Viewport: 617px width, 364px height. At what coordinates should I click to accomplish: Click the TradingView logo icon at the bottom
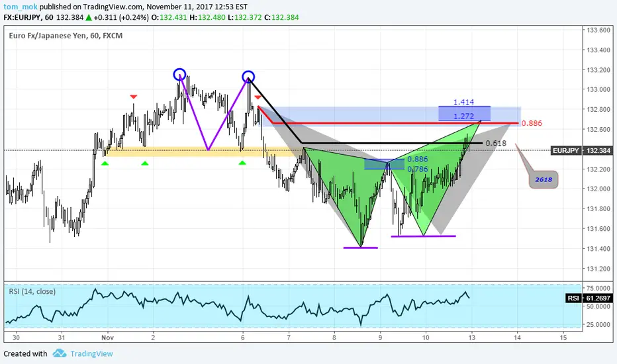[x=60, y=353]
